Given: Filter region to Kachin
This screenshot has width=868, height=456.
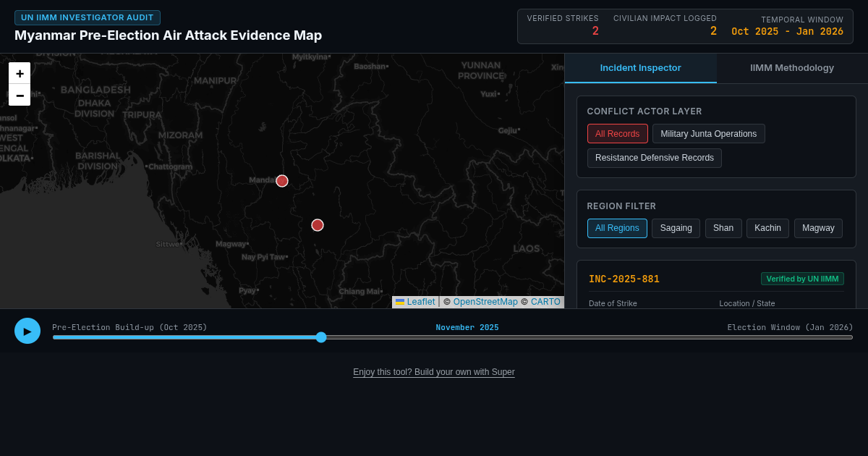Looking at the screenshot, I should click(x=767, y=228).
